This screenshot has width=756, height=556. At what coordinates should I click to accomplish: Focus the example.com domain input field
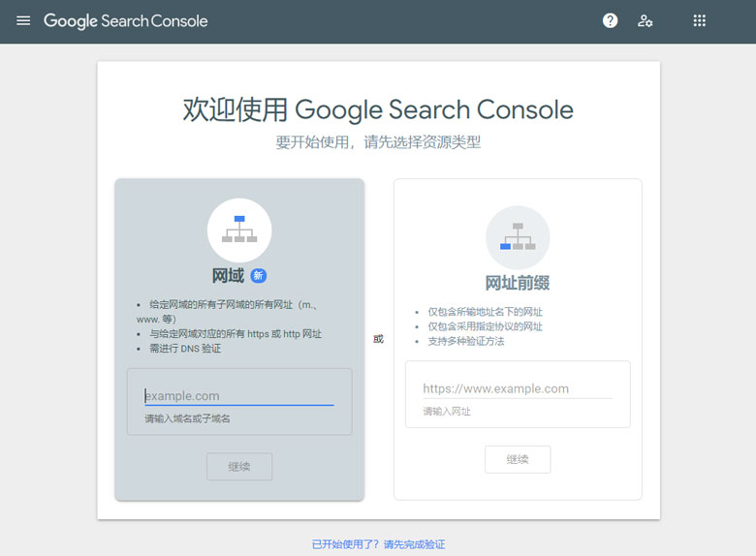coord(238,395)
